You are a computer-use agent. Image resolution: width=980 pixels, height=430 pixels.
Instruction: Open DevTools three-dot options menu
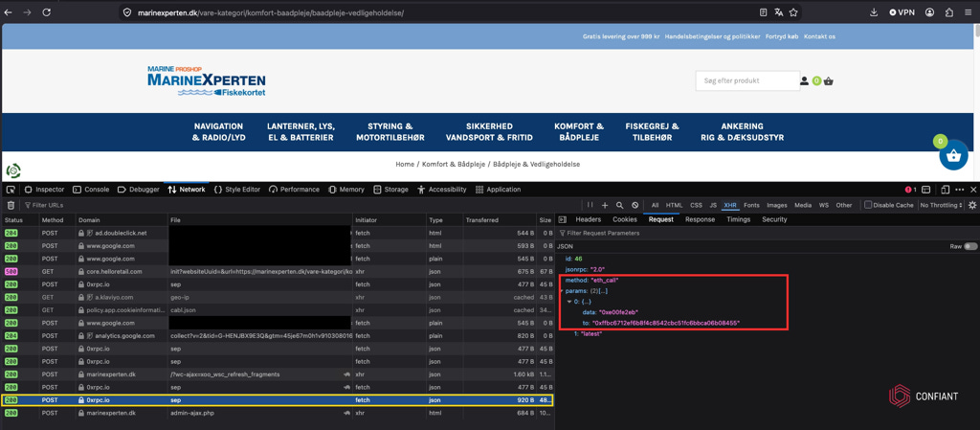coord(959,190)
